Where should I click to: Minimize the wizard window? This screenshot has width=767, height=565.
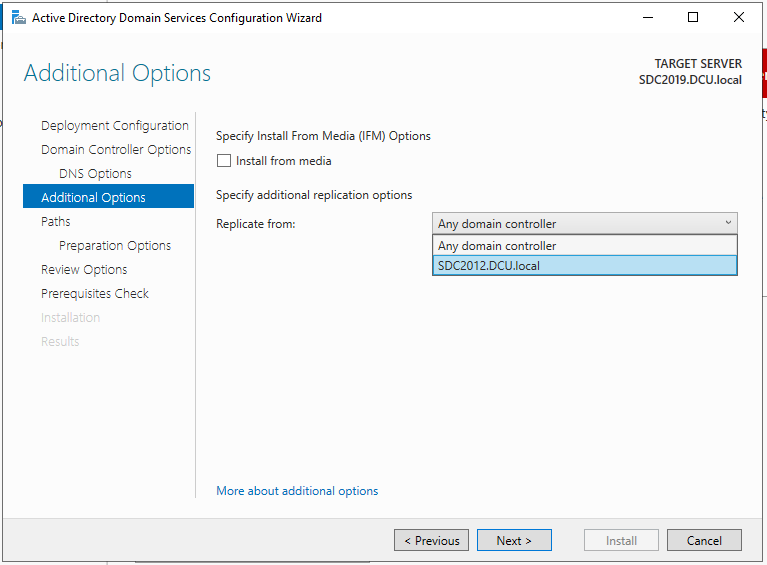click(647, 18)
